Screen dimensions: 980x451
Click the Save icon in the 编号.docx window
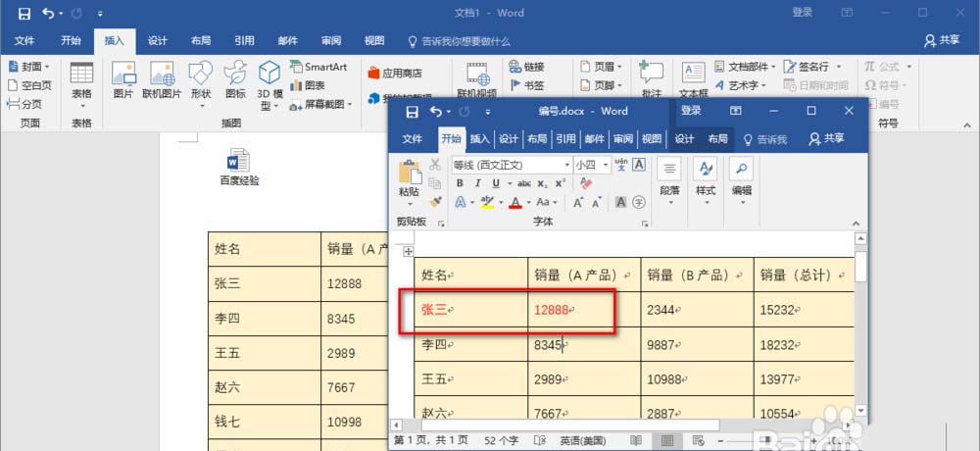[x=412, y=111]
